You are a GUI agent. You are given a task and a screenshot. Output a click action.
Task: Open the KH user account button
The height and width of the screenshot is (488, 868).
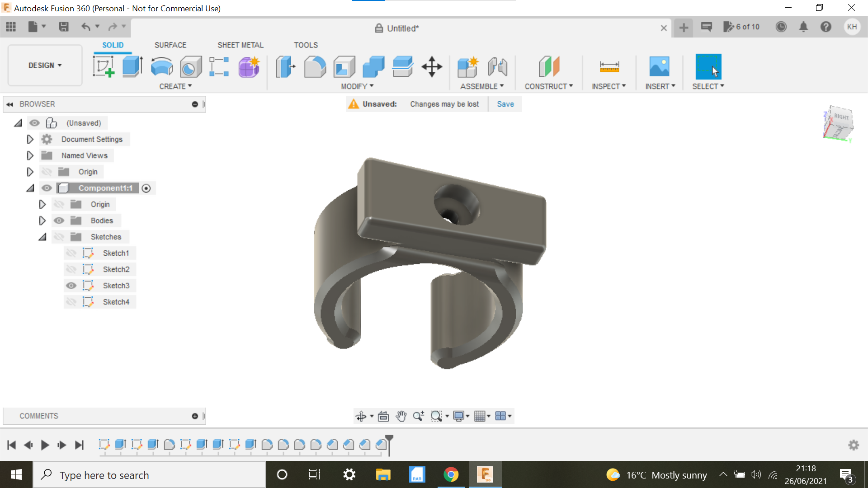852,27
